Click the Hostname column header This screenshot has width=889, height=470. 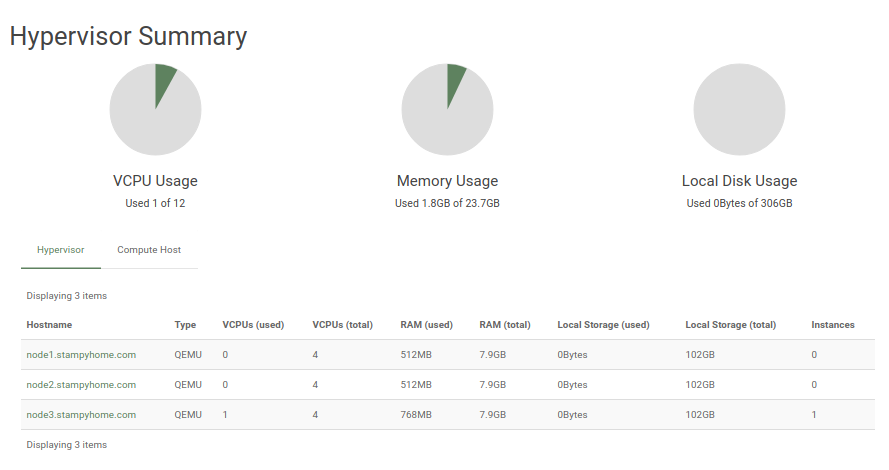(x=49, y=325)
